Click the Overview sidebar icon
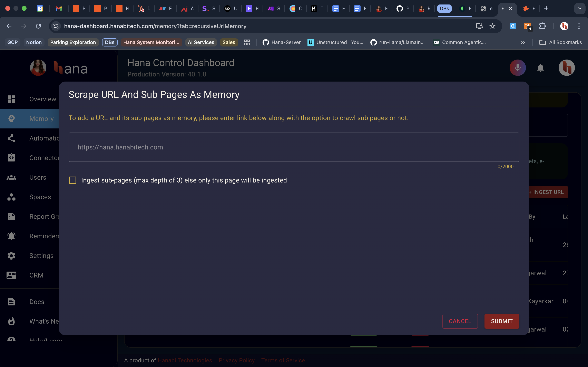 coord(11,99)
